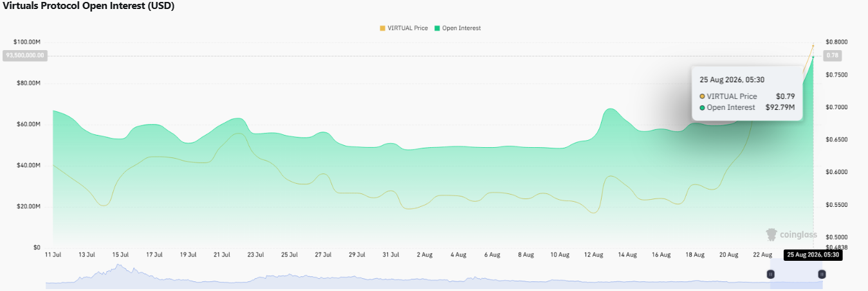The height and width of the screenshot is (291, 868).
Task: Click the open interest data point at peak
Action: coord(813,57)
